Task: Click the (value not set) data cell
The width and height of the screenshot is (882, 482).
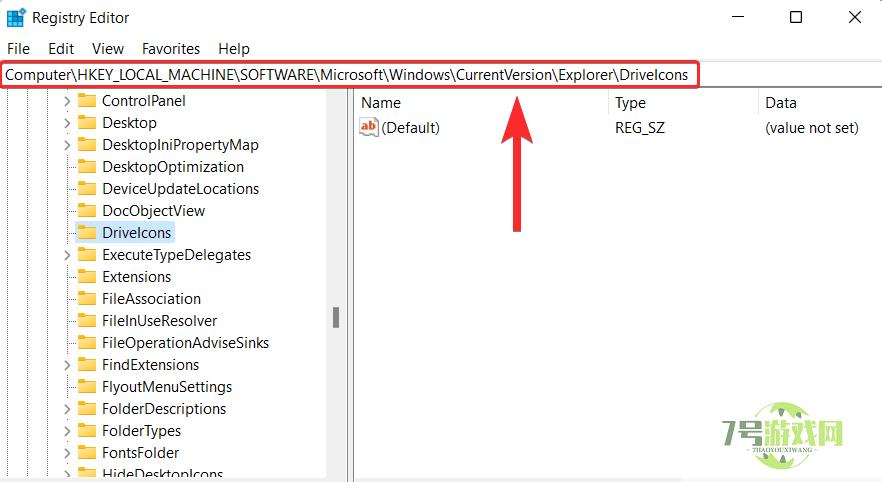Action: 812,128
